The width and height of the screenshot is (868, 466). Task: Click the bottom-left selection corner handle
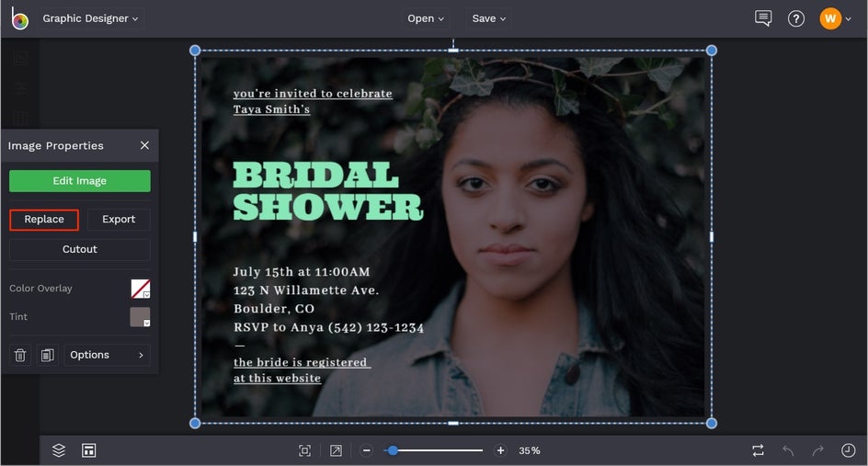click(x=195, y=424)
